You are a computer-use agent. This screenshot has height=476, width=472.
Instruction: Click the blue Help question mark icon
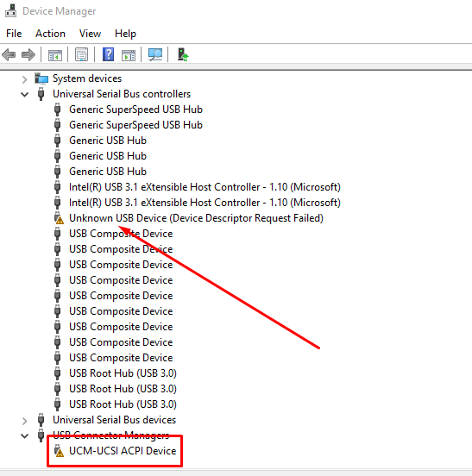(x=108, y=55)
